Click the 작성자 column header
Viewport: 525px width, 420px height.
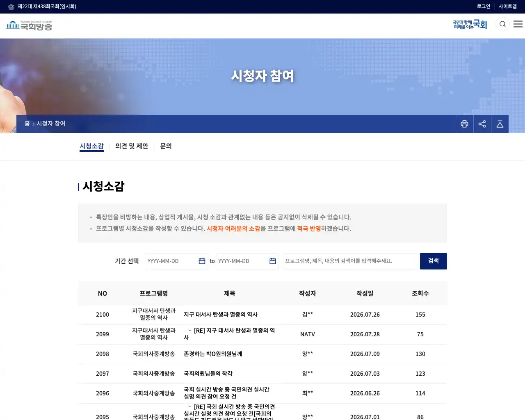(x=308, y=294)
